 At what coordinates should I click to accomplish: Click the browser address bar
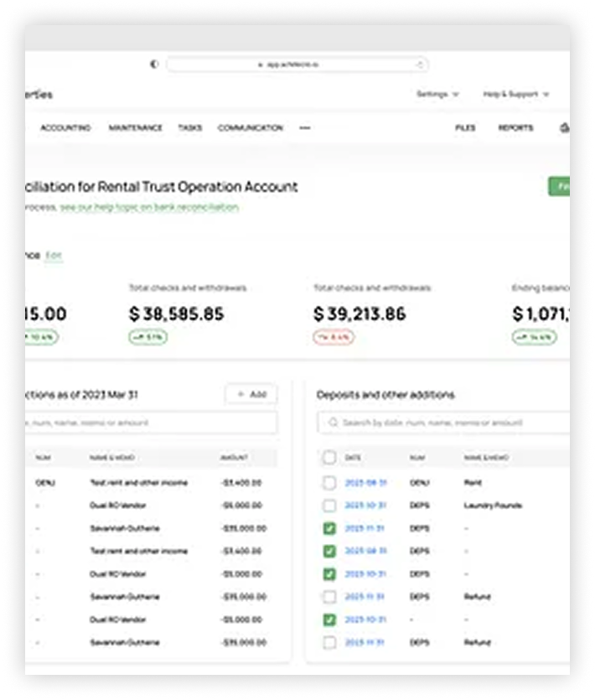pos(297,65)
